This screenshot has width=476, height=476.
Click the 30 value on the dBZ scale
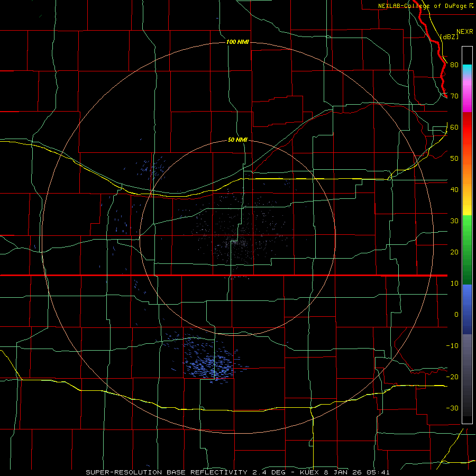tap(454, 221)
